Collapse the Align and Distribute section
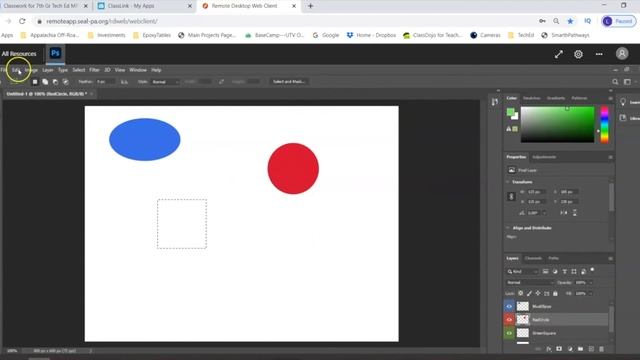640x360 pixels. pyautogui.click(x=508, y=228)
